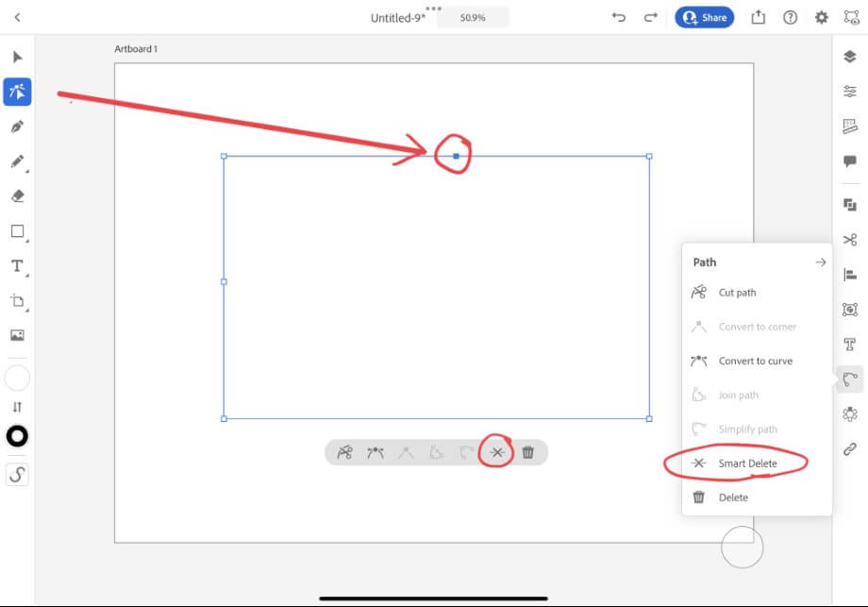Open the scissors Cut panel icon
868x607 pixels.
click(850, 240)
